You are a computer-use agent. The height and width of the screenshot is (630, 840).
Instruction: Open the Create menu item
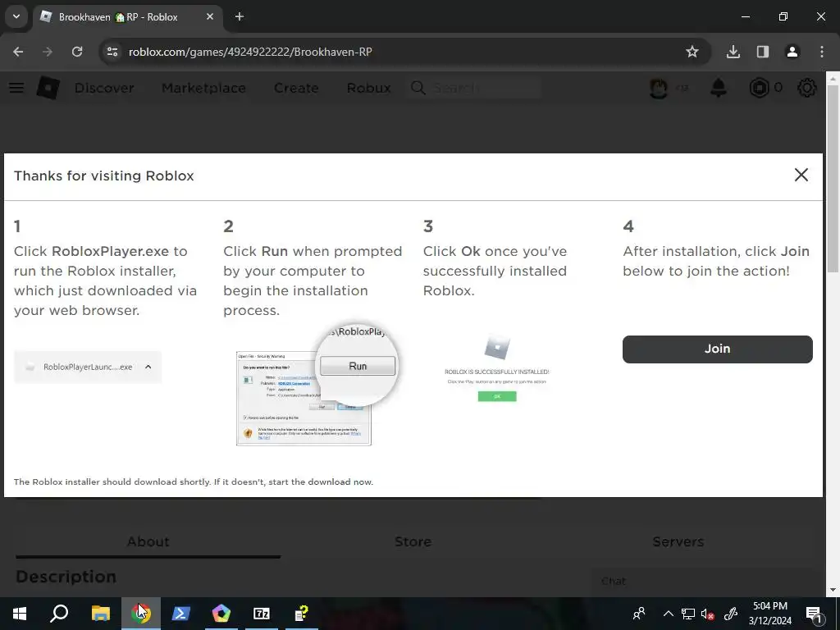click(x=296, y=88)
